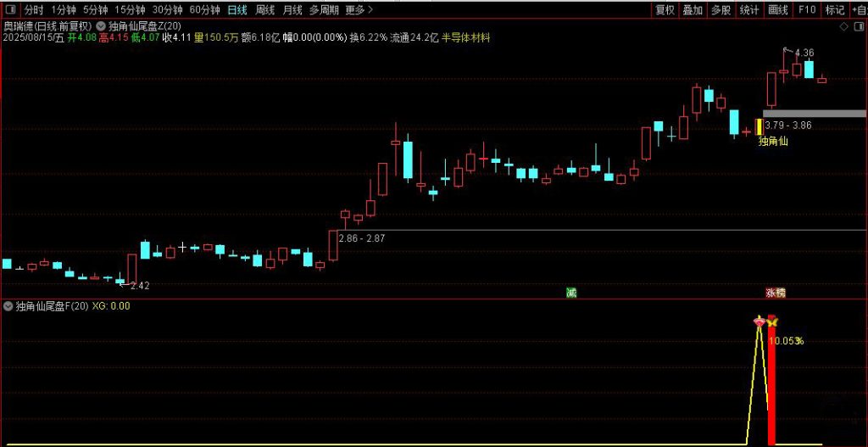Click the gray 3.79 - 3.86 price bar
Viewport: 868px width, 447px height.
814,113
